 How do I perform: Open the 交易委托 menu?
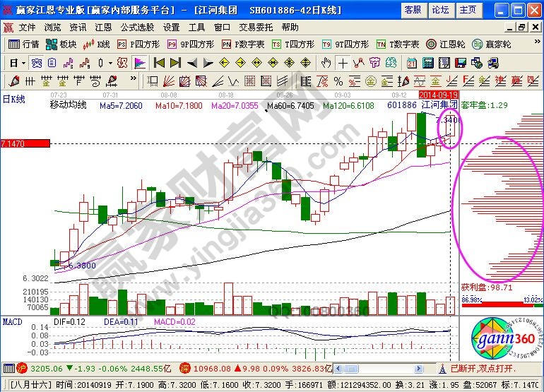(x=255, y=27)
